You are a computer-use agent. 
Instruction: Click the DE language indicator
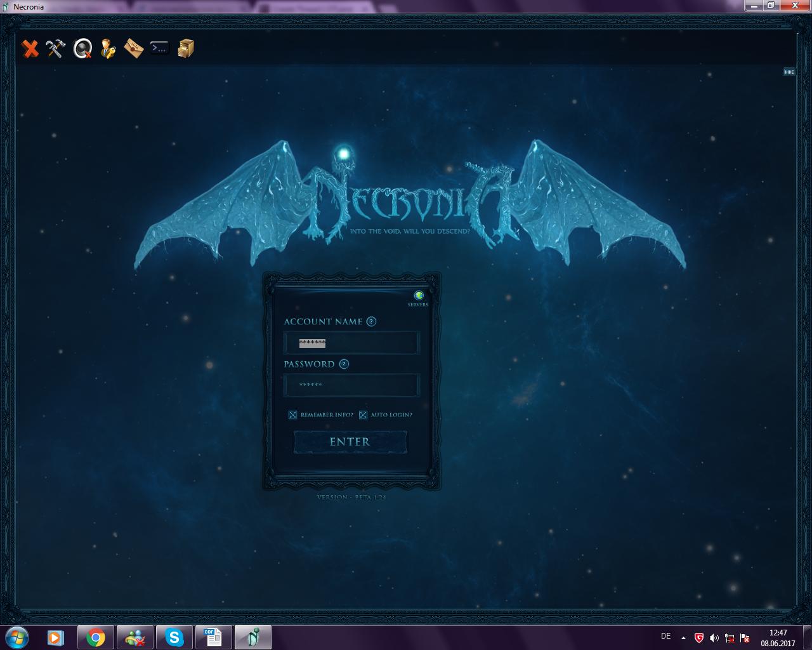click(665, 636)
